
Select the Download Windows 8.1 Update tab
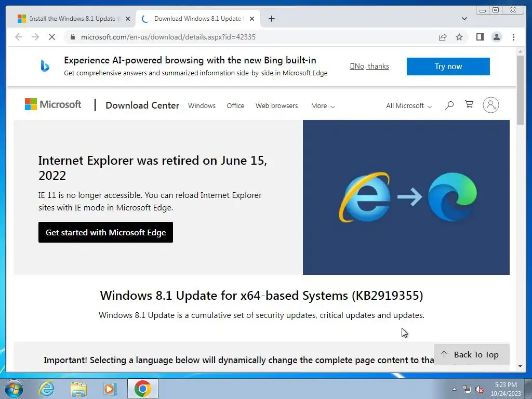coord(197,19)
